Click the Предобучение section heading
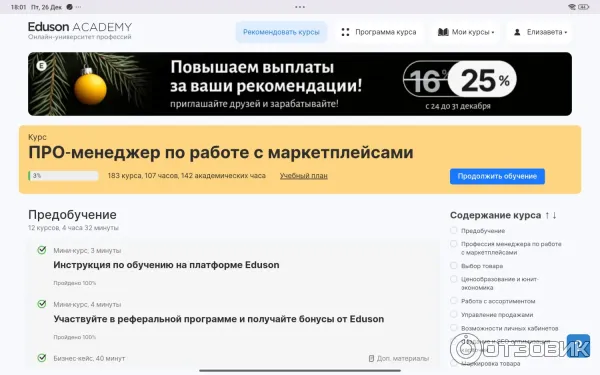The image size is (600, 375). [72, 215]
